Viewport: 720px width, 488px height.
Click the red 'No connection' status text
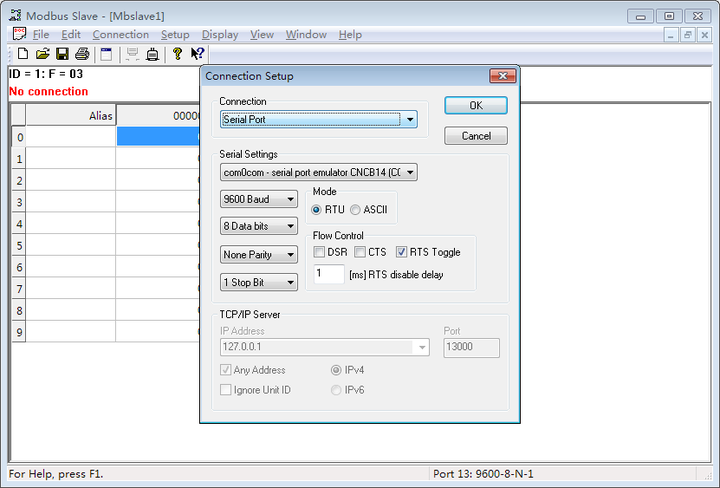[49, 91]
